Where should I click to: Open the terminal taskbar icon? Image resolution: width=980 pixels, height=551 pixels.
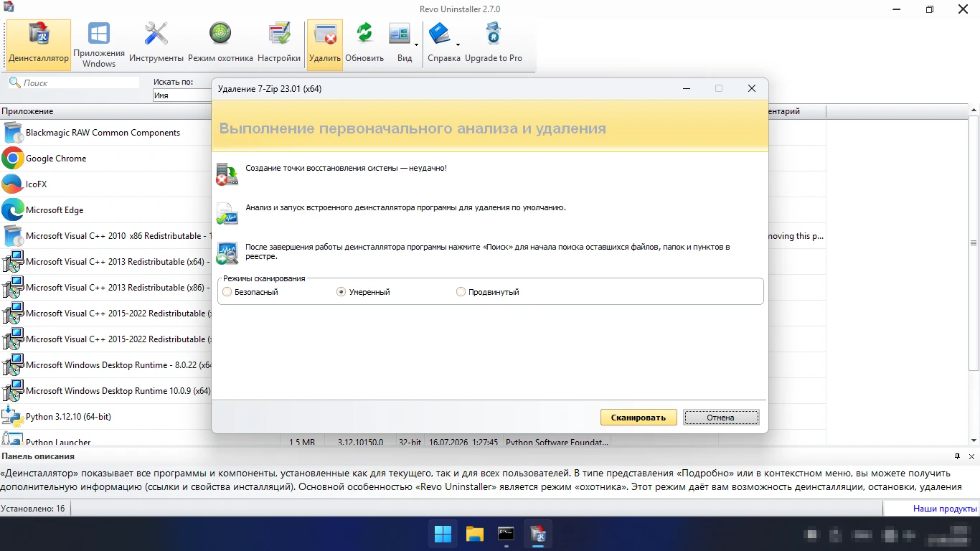tap(506, 534)
